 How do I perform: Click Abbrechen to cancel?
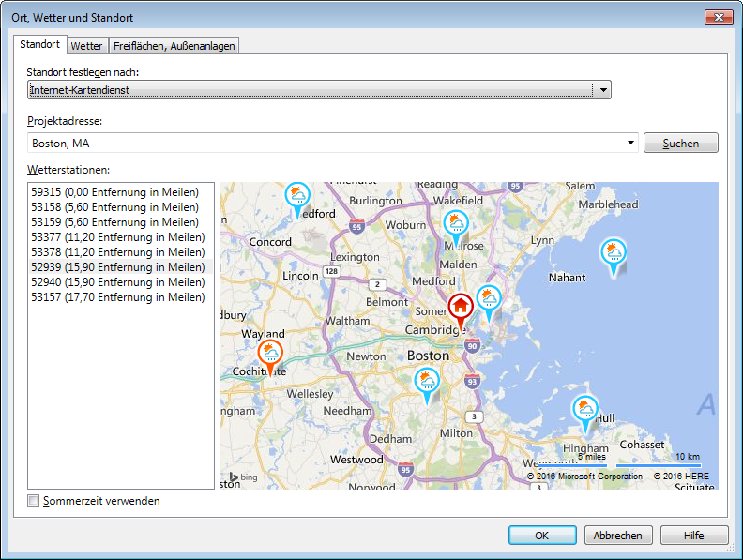tap(618, 536)
